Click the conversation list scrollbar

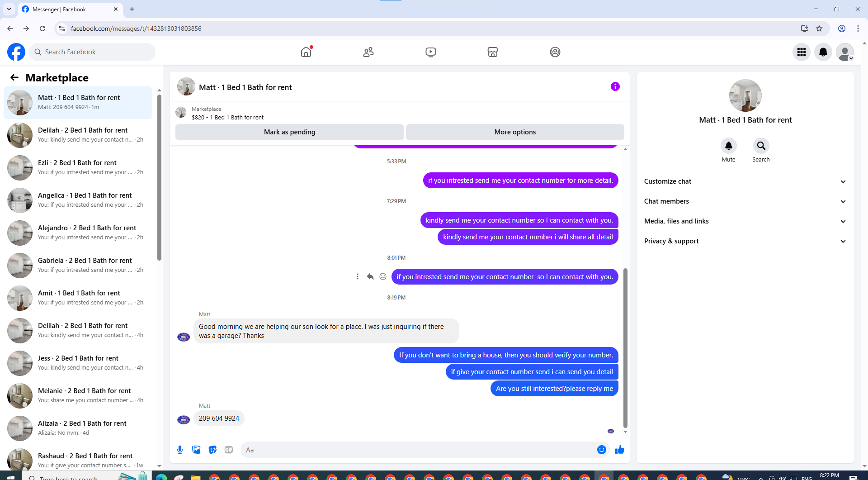coord(159,177)
